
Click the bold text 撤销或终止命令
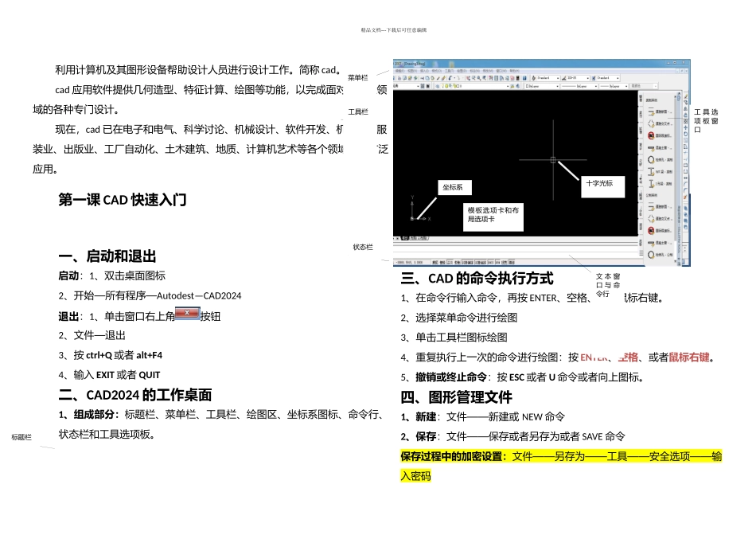(x=451, y=377)
